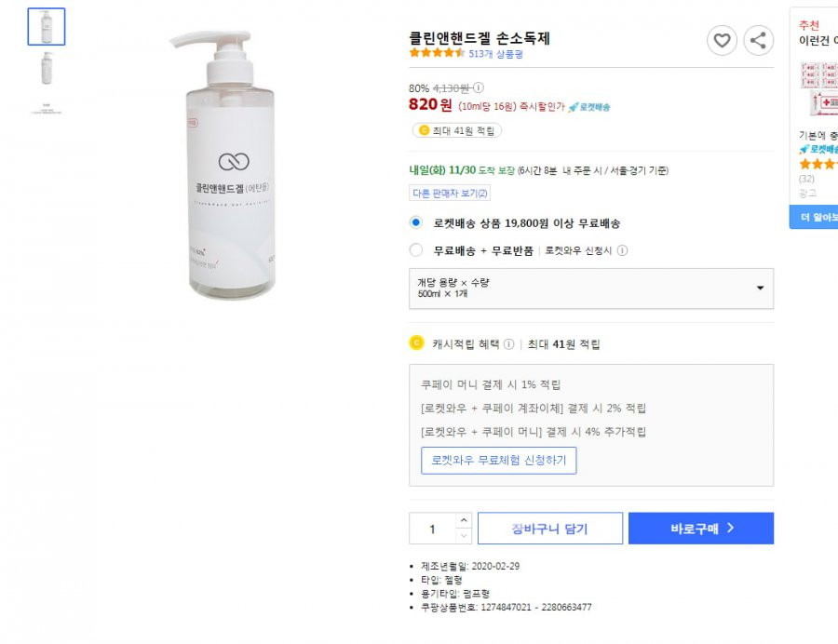Click the info icon after 로켓와우 신청시
Viewport: 838px width, 644px height.
622,250
